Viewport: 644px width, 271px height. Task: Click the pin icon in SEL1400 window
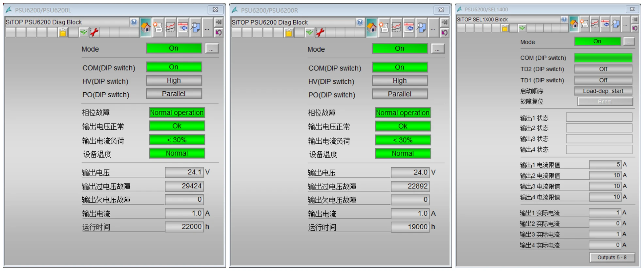point(635,20)
